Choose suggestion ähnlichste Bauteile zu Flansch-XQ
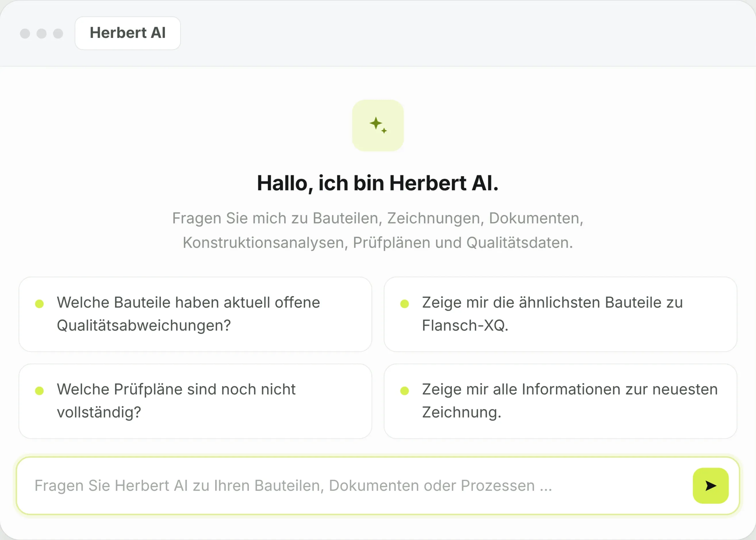756x540 pixels. (560, 314)
